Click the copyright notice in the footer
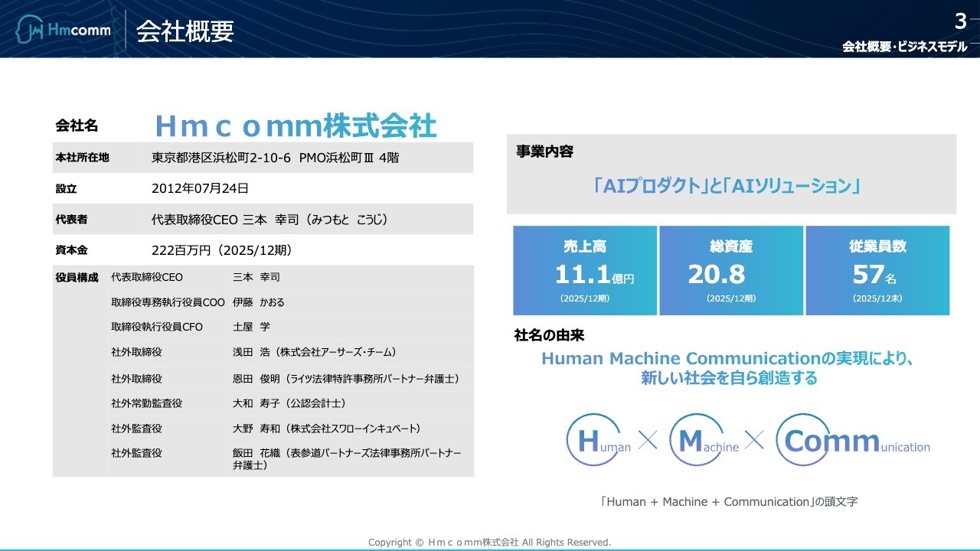 [489, 542]
